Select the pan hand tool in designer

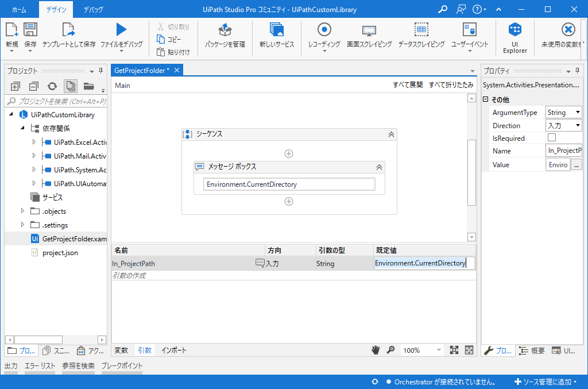coord(376,351)
